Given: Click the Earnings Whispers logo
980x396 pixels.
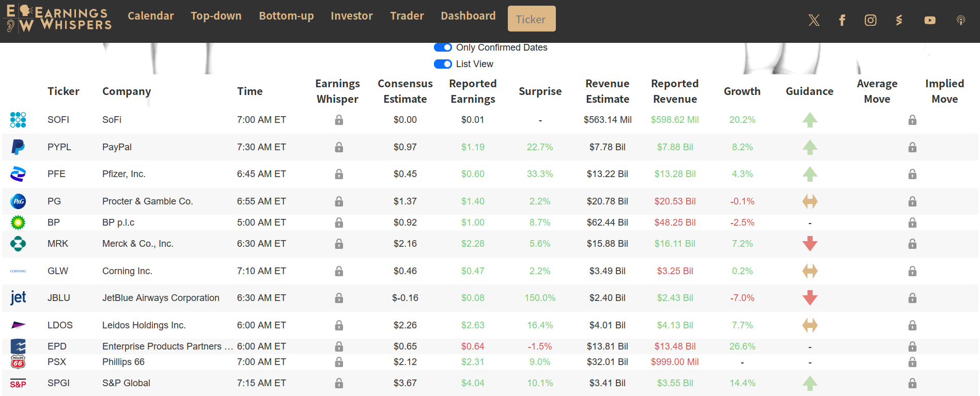Looking at the screenshot, I should (x=57, y=19).
